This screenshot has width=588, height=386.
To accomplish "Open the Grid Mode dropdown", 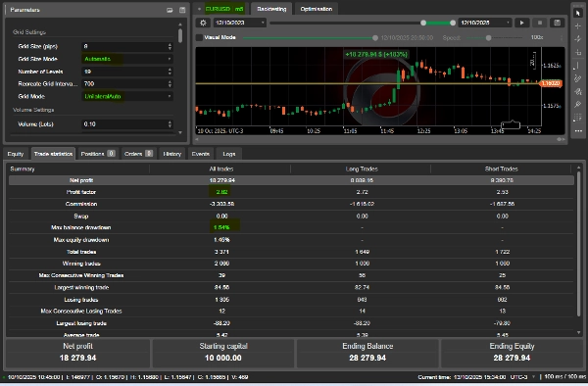I will click(x=127, y=96).
